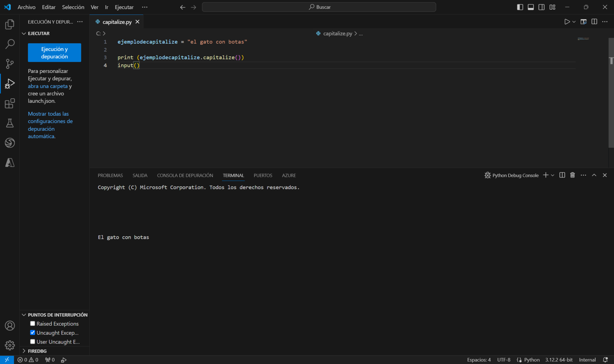Open the Azure icon in activity bar
The height and width of the screenshot is (364, 614).
pyautogui.click(x=10, y=163)
